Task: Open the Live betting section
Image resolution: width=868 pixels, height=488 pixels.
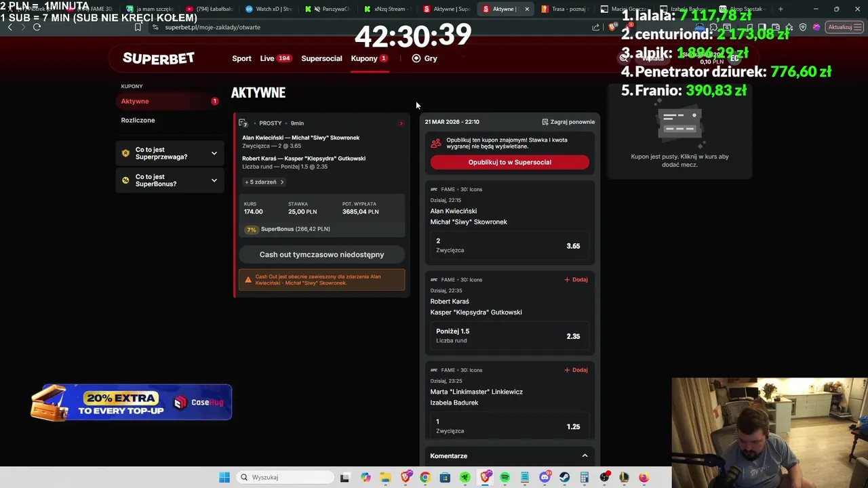Action: tap(275, 58)
